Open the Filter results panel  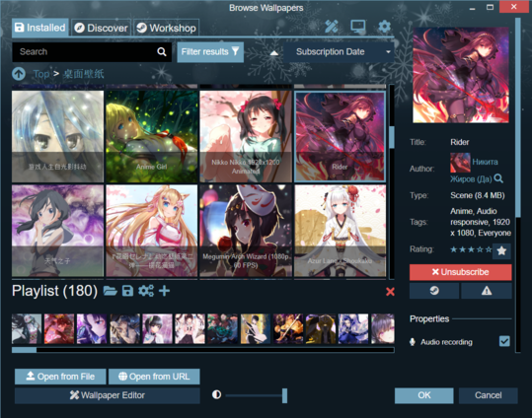point(210,52)
